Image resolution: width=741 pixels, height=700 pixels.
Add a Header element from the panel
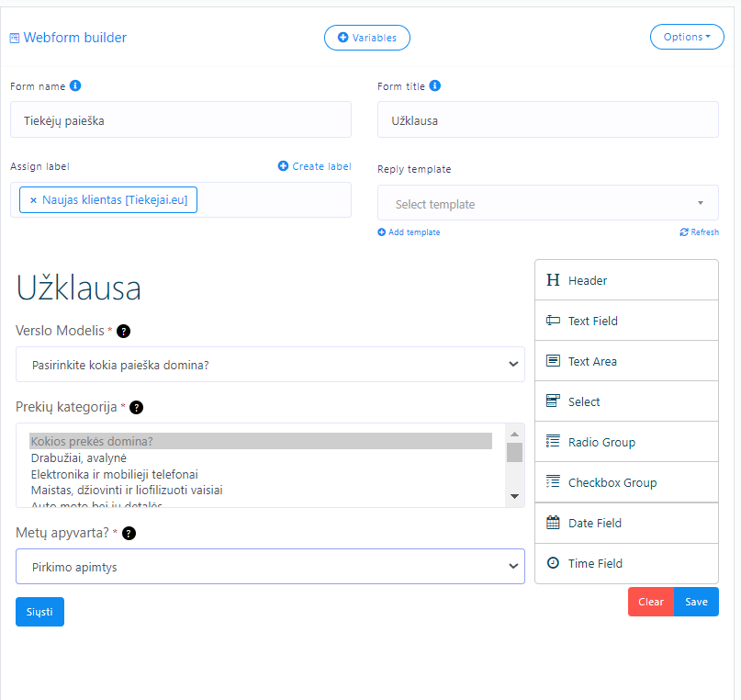(x=626, y=280)
